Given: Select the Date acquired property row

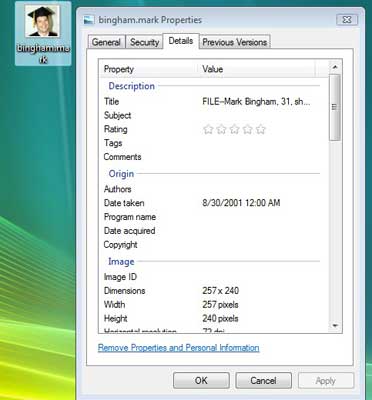Looking at the screenshot, I should 212,231.
